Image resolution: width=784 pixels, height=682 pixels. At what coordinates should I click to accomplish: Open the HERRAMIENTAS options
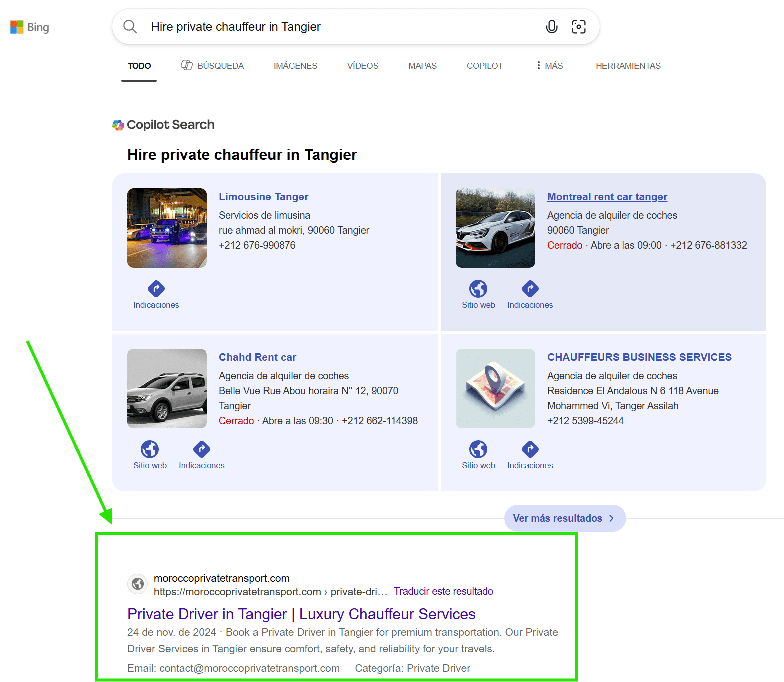628,66
